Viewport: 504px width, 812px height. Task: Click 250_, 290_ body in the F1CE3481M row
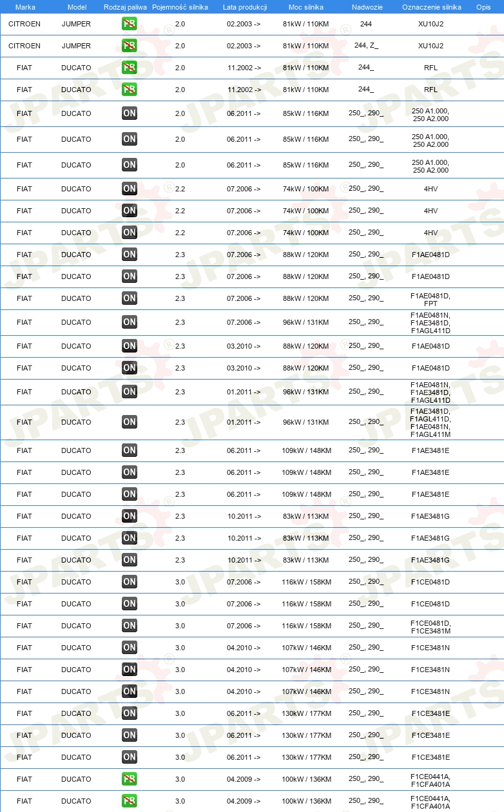(x=366, y=625)
